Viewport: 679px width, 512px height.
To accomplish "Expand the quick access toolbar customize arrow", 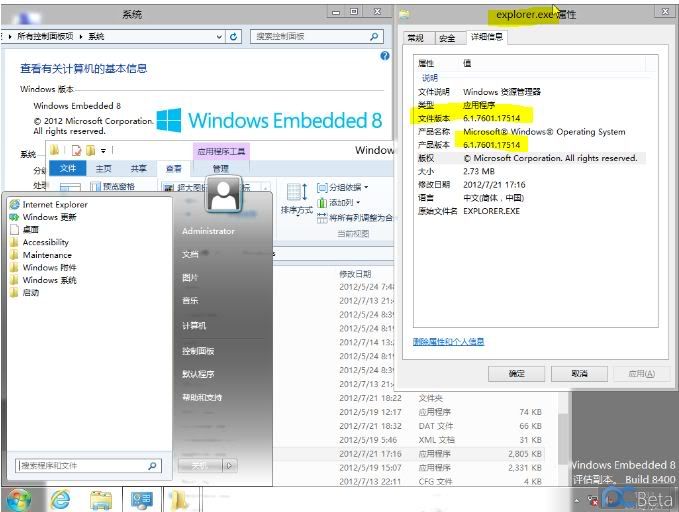I will click(103, 151).
